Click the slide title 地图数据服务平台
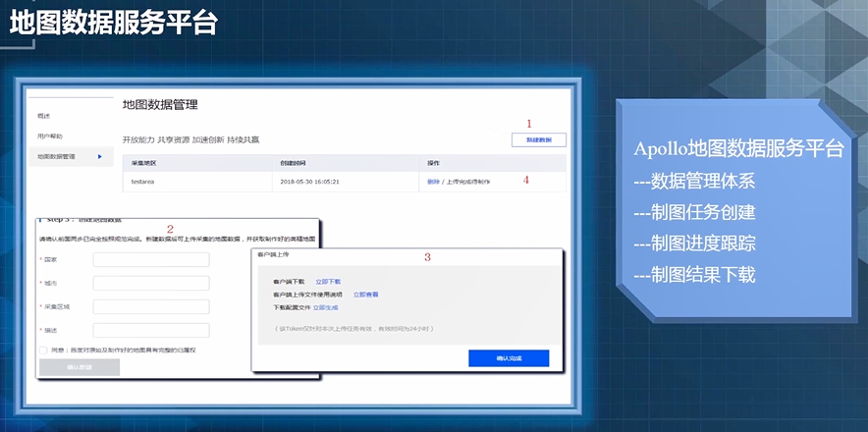 pos(114,24)
